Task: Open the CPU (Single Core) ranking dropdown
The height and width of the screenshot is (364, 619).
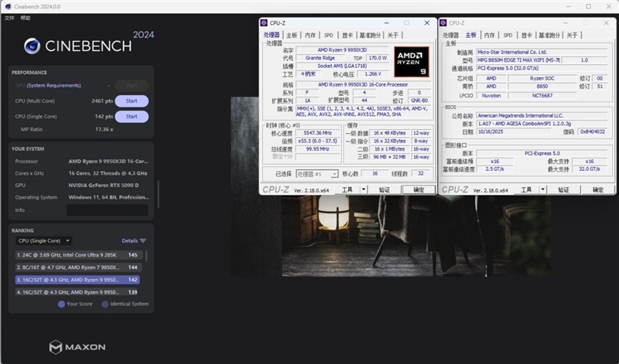Action: point(45,241)
